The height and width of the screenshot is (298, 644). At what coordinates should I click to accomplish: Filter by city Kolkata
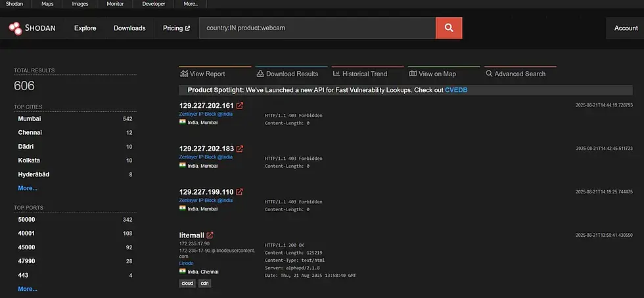pos(29,161)
